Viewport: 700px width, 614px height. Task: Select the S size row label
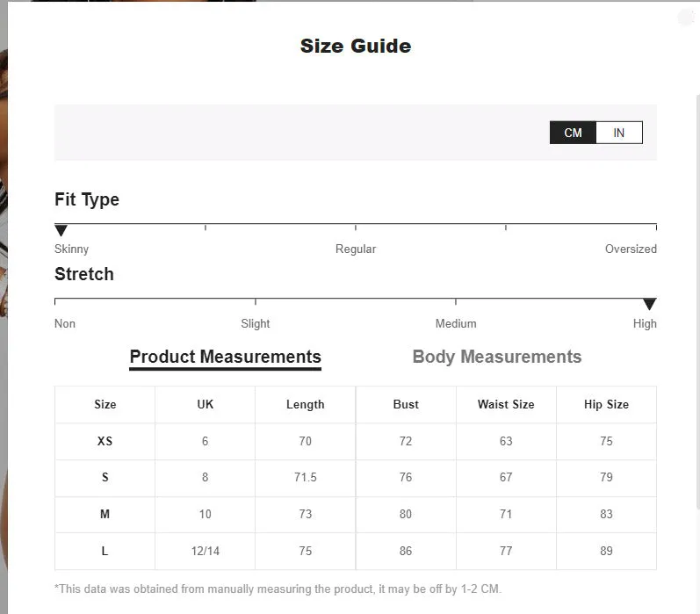coord(105,477)
